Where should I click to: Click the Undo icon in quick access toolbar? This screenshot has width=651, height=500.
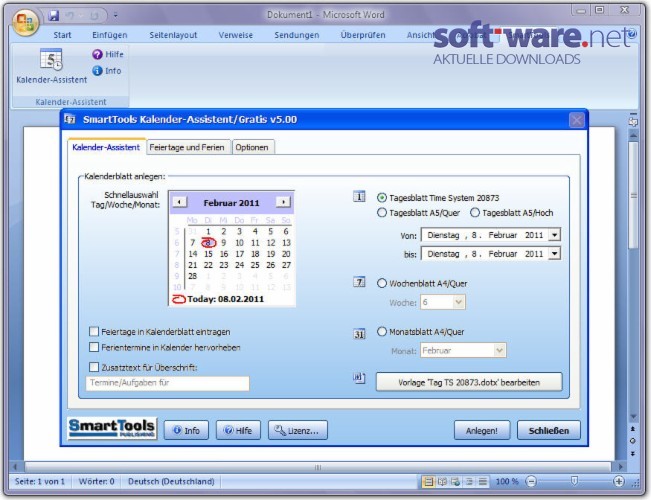[70, 16]
